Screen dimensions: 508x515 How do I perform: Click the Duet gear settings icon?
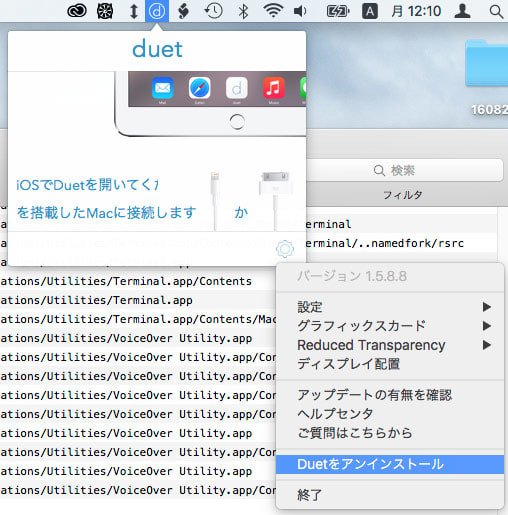coord(285,249)
